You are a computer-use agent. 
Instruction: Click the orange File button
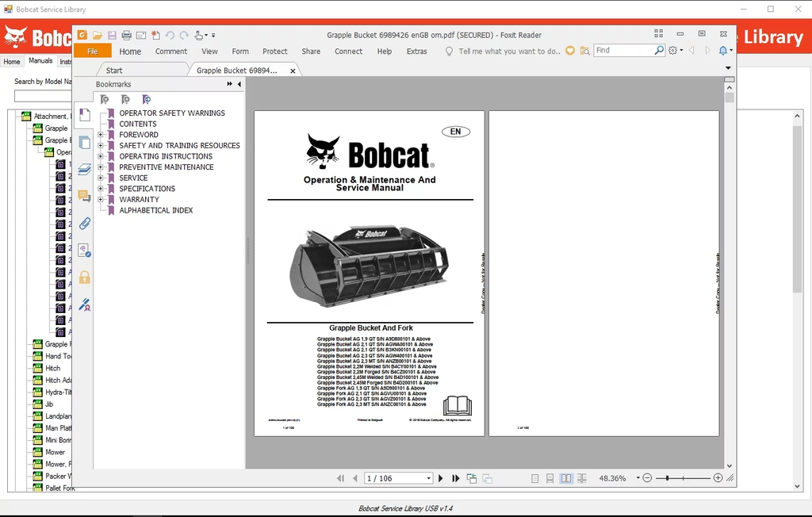coord(92,52)
